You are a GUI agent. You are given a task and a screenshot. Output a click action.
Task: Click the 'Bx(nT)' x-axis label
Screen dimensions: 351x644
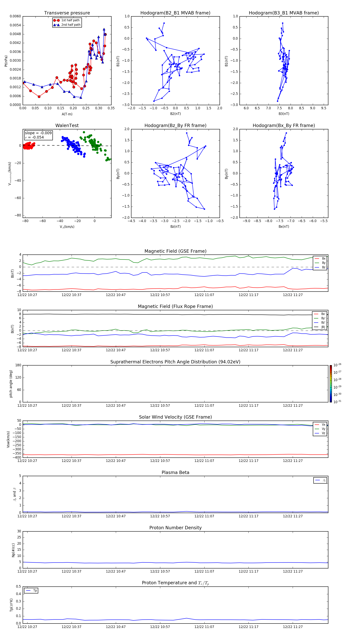(x=284, y=227)
